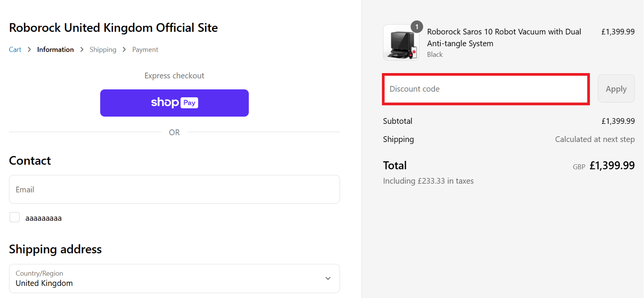644x298 pixels.
Task: Select the product price £1,399.99 beside the item
Action: pos(618,31)
